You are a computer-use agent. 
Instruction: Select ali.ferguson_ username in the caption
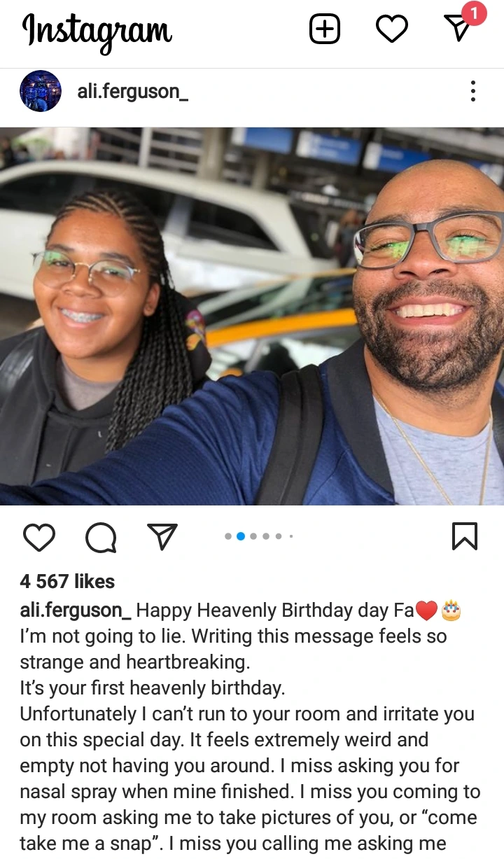tap(76, 610)
